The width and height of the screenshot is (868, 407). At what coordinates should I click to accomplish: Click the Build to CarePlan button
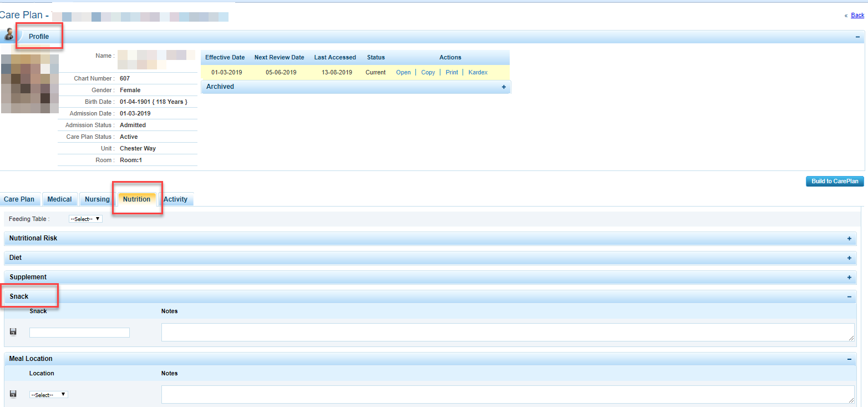(834, 182)
